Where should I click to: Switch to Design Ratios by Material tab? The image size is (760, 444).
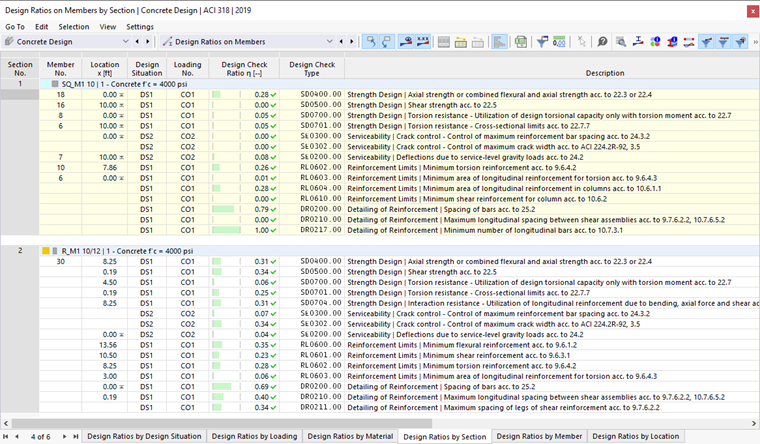pyautogui.click(x=350, y=436)
